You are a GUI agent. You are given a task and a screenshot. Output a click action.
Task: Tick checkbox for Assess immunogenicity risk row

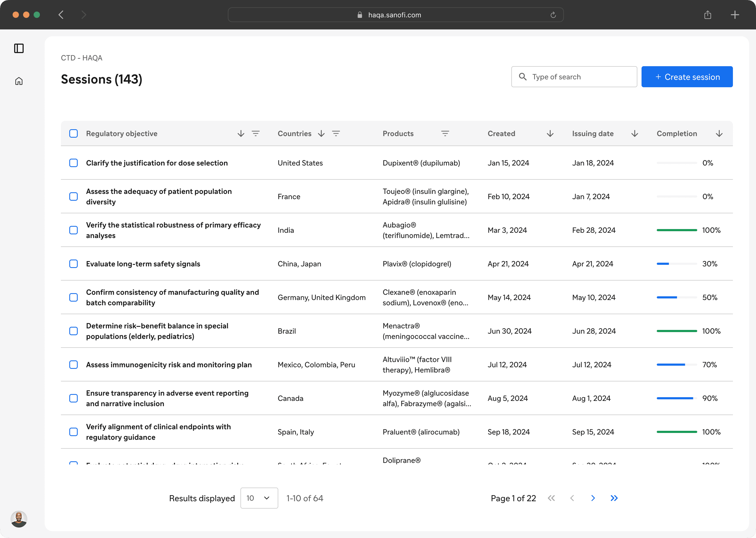click(x=73, y=365)
